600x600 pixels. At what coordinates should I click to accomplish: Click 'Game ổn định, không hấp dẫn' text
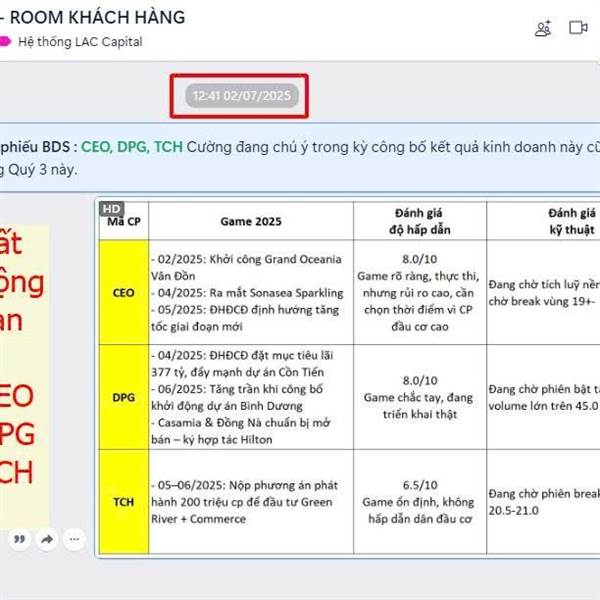click(420, 510)
